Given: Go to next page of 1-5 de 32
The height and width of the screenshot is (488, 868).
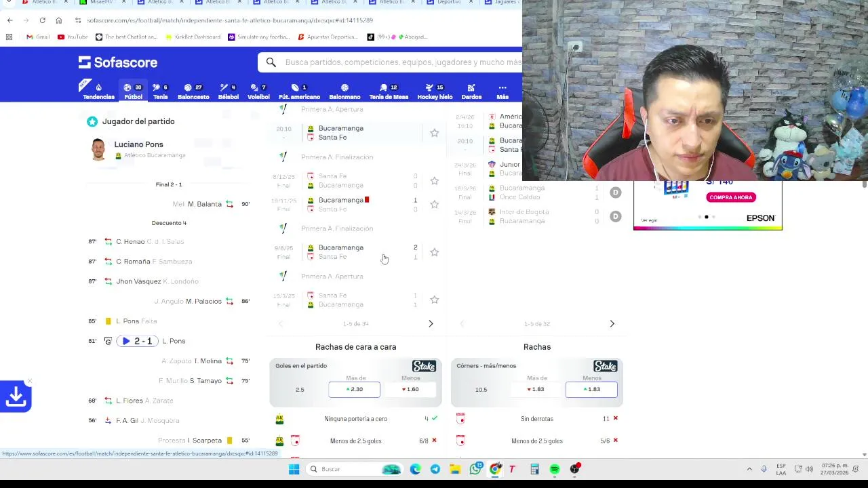Looking at the screenshot, I should [612, 324].
